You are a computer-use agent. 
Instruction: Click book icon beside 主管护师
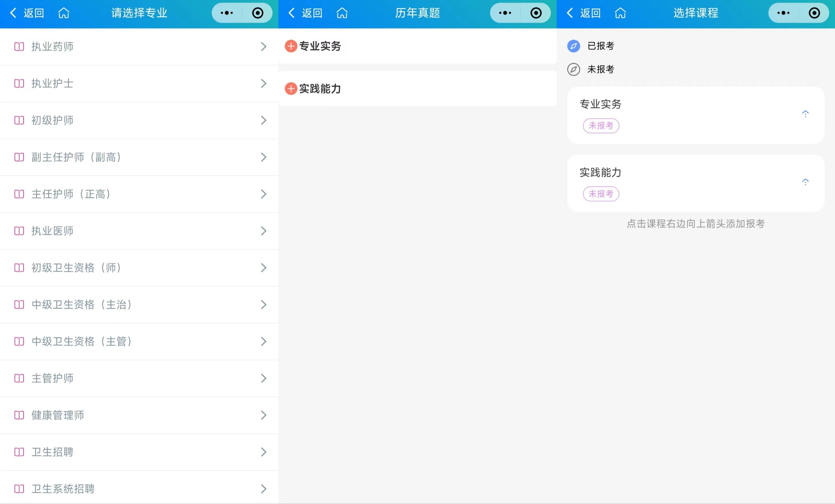[19, 378]
